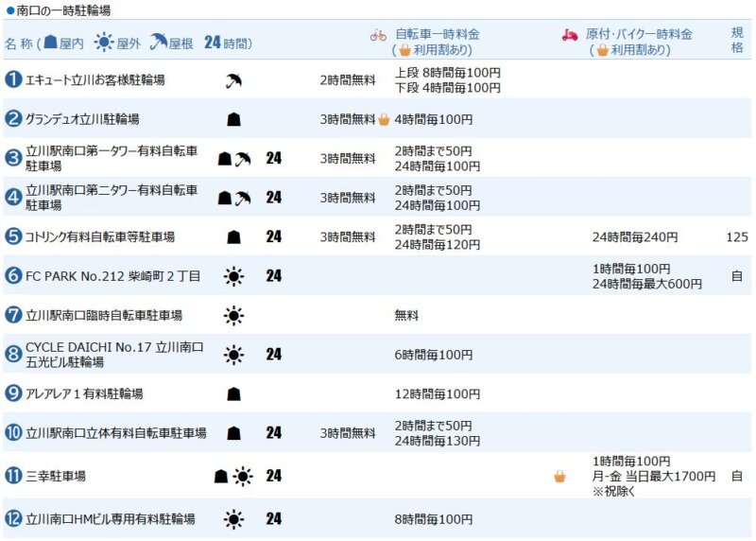Click 24時間毎240円 motorbike fee
The height and width of the screenshot is (541, 756).
click(635, 237)
